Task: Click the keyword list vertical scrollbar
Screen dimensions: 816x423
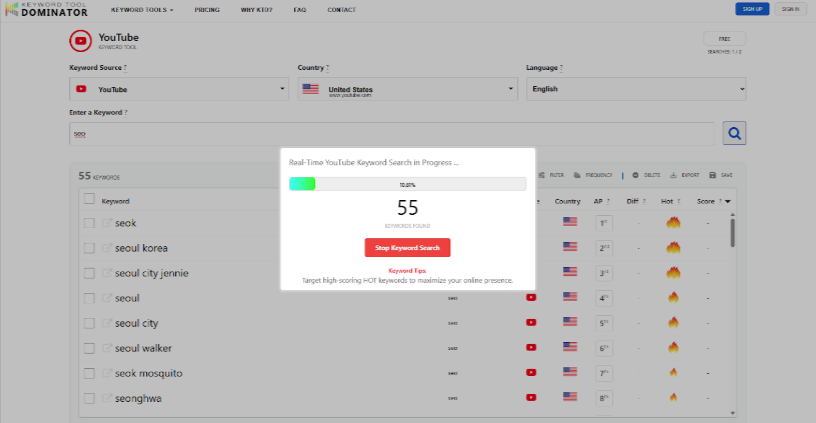Action: point(732,233)
